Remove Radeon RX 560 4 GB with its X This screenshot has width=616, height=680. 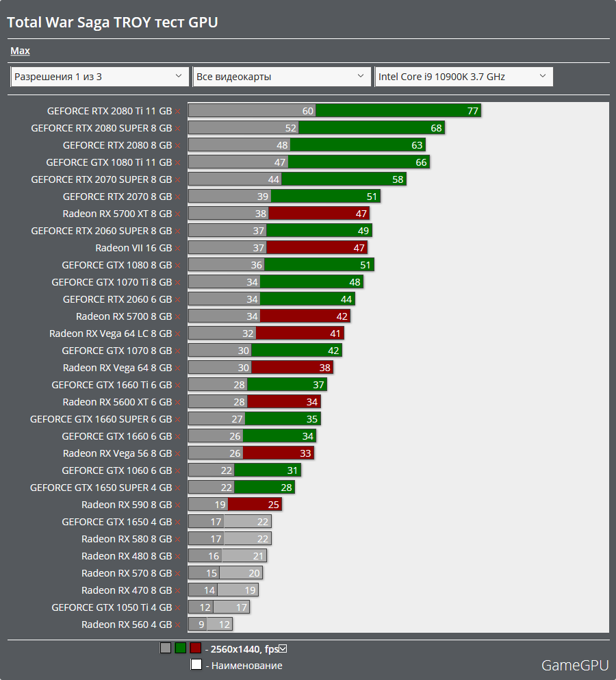click(178, 625)
